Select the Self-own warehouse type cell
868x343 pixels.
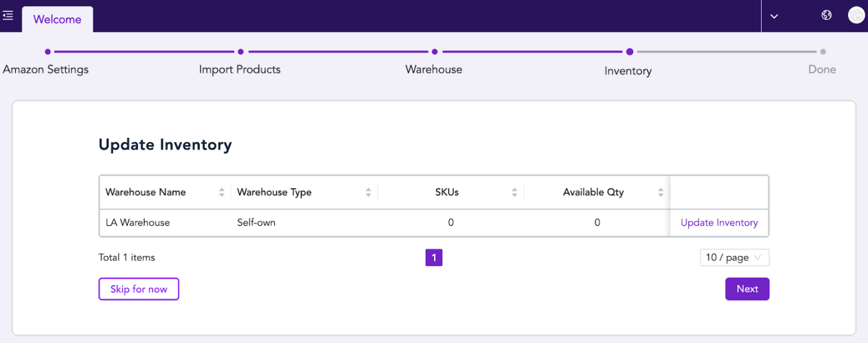tap(256, 223)
